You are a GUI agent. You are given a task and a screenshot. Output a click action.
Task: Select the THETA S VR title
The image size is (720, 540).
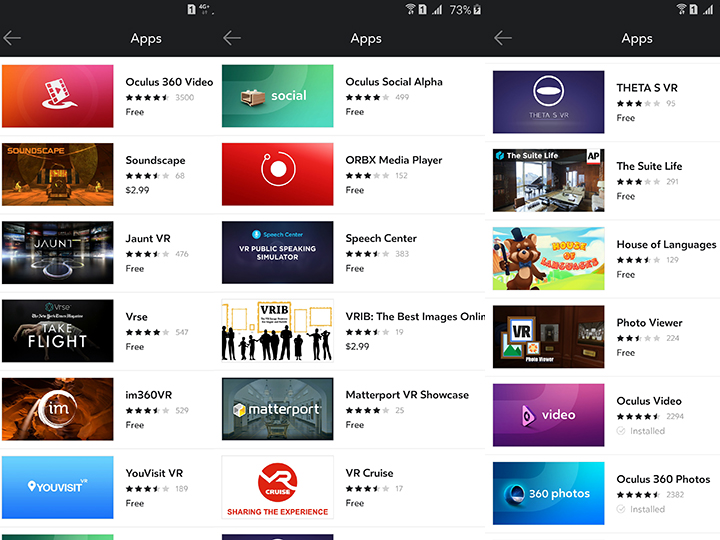click(647, 88)
